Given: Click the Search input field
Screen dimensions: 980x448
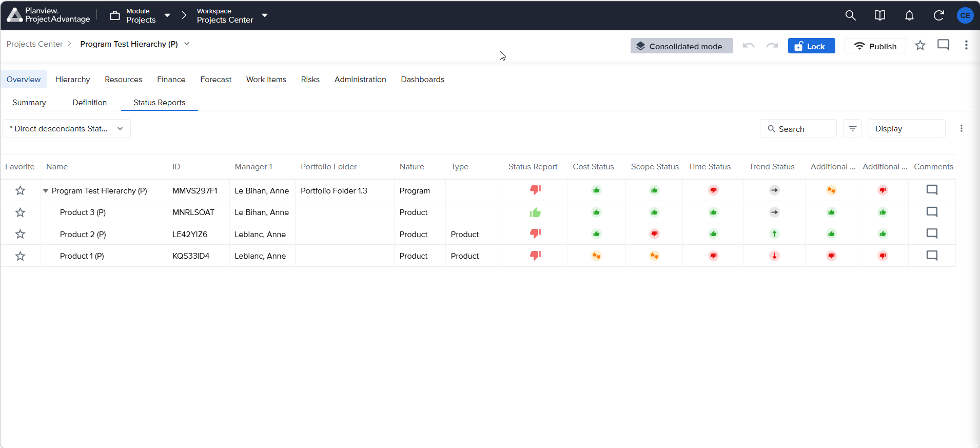Looking at the screenshot, I should [x=798, y=129].
